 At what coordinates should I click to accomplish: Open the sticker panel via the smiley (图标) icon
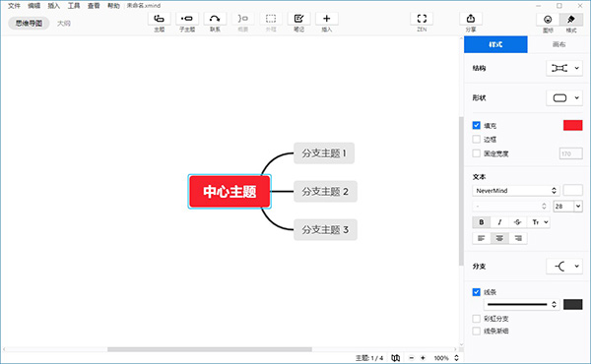pyautogui.click(x=548, y=20)
